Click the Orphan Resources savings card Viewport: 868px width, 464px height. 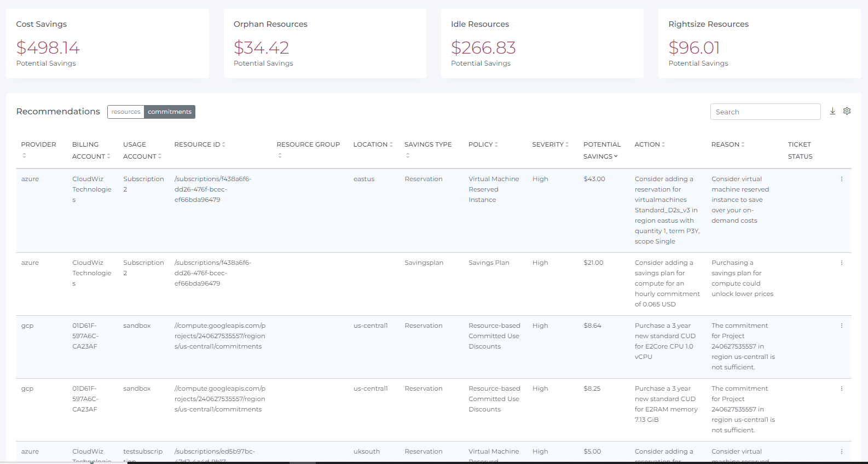[x=325, y=43]
